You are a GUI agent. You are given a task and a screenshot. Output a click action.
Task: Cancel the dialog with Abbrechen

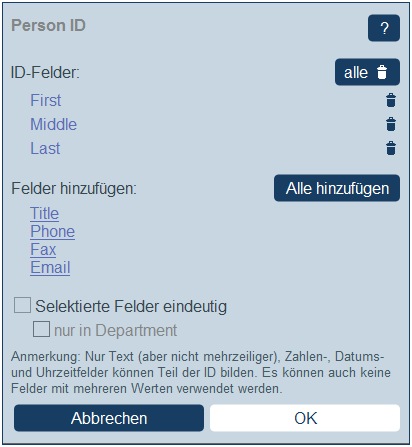(109, 418)
